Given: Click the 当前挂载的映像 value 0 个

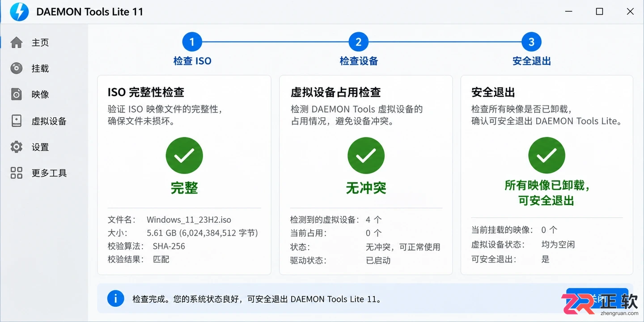Looking at the screenshot, I should tap(549, 230).
